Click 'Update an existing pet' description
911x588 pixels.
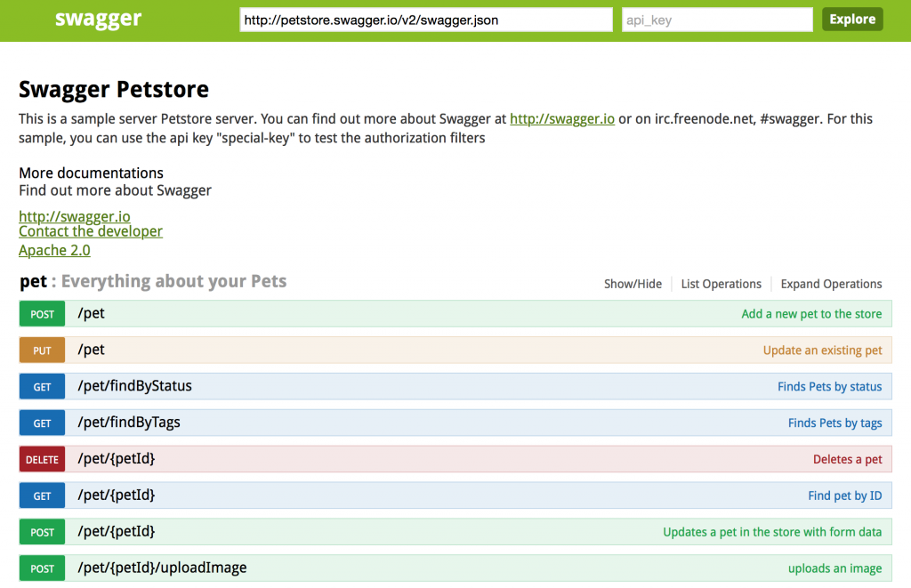(823, 350)
